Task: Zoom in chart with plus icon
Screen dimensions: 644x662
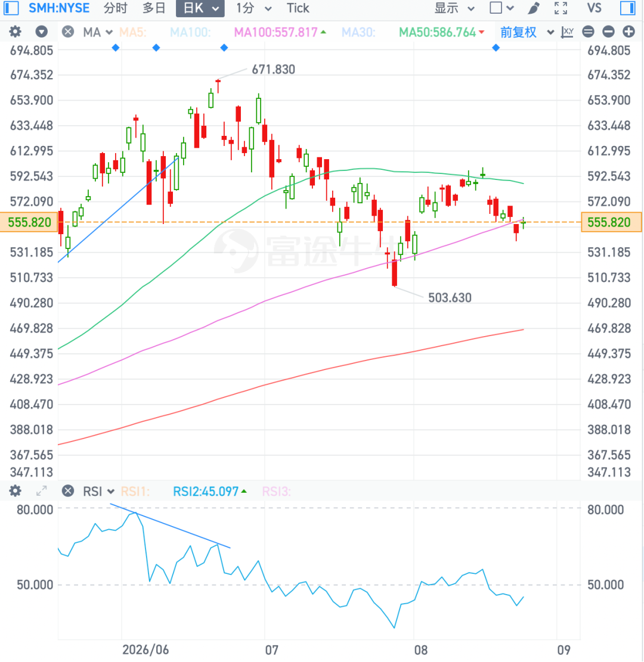Action: [628, 32]
